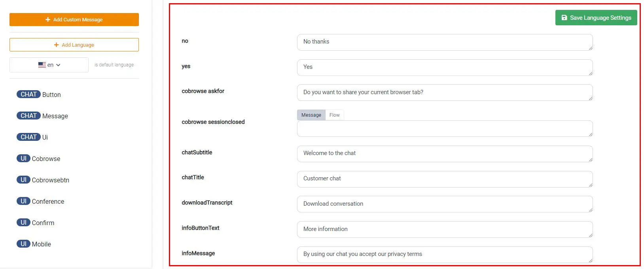This screenshot has height=269, width=644.
Task: Open the CHAT Message category
Action: point(42,116)
